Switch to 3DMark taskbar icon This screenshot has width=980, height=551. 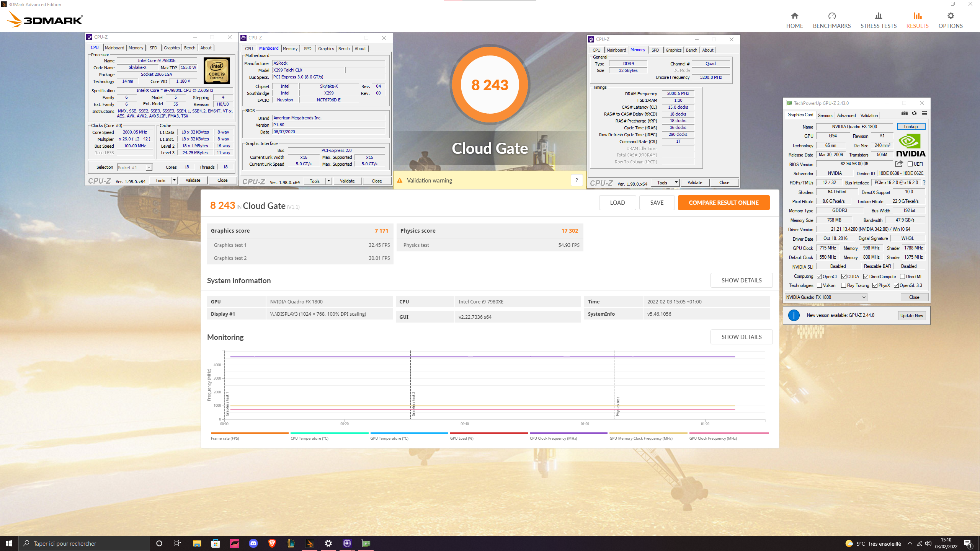310,543
